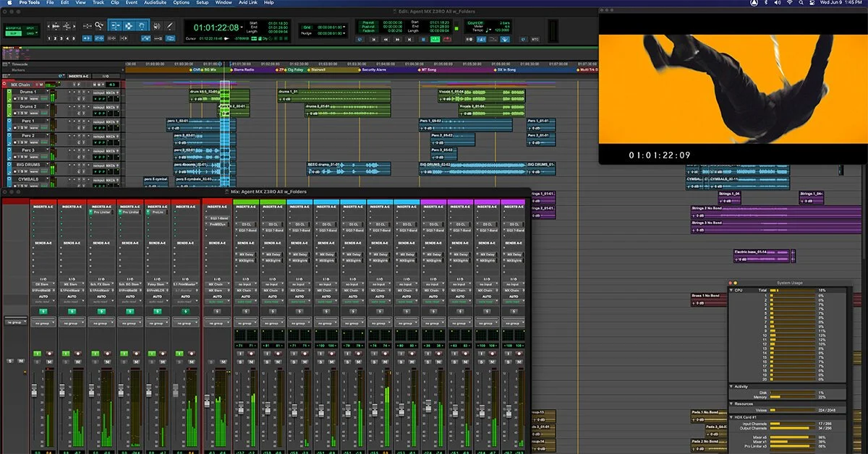Click the main timecode counter display
868x454 pixels.
[x=217, y=27]
